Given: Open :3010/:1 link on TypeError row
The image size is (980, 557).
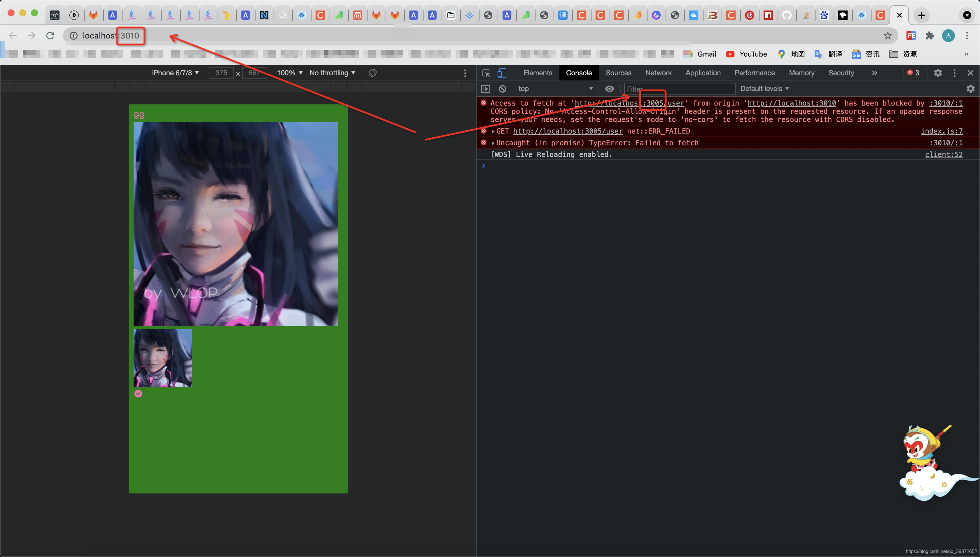Looking at the screenshot, I should tap(946, 143).
